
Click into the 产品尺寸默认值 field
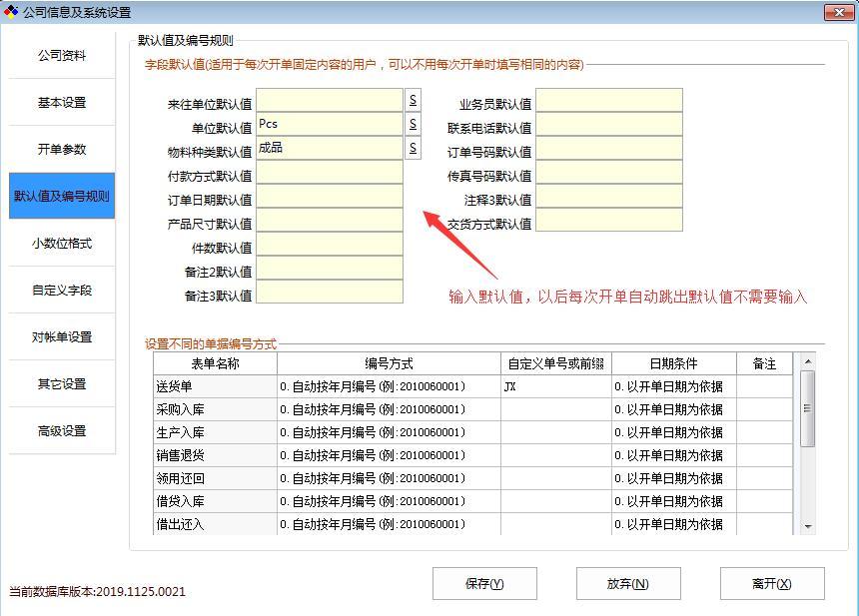pyautogui.click(x=330, y=220)
